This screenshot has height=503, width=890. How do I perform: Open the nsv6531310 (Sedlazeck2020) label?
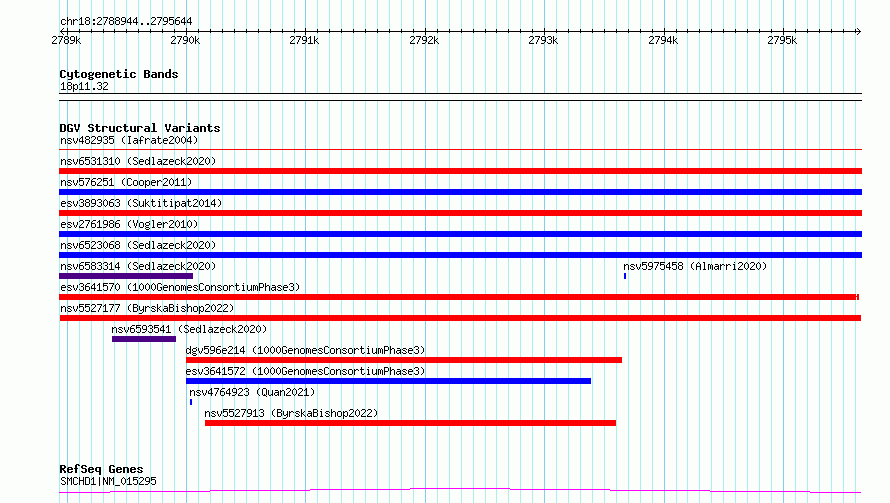tap(138, 161)
